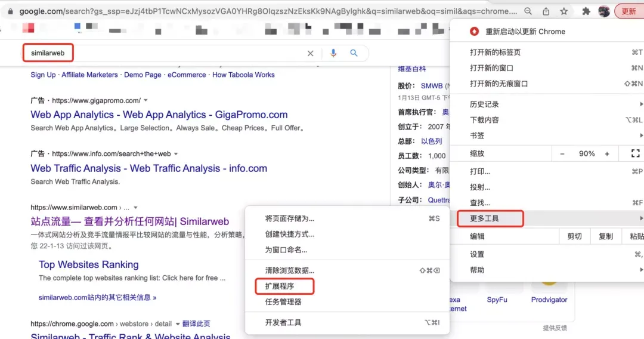Click the 翻译此页 link
Image resolution: width=644 pixels, height=339 pixels.
tap(196, 324)
